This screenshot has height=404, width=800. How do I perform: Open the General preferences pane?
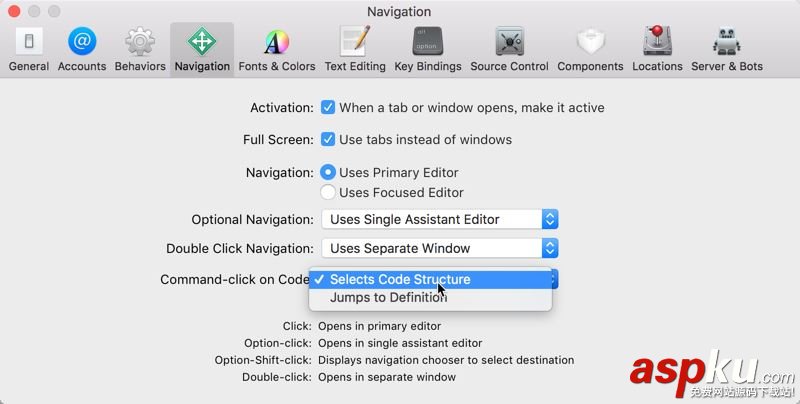pos(29,50)
